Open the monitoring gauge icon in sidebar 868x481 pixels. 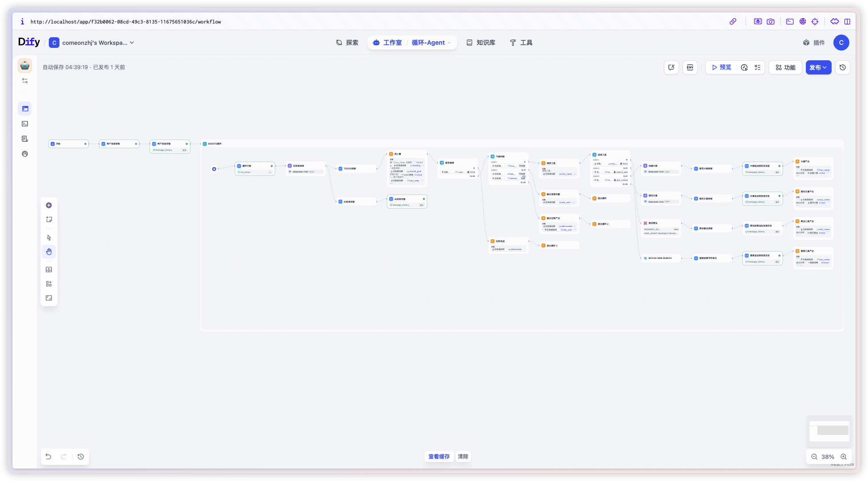pos(25,154)
